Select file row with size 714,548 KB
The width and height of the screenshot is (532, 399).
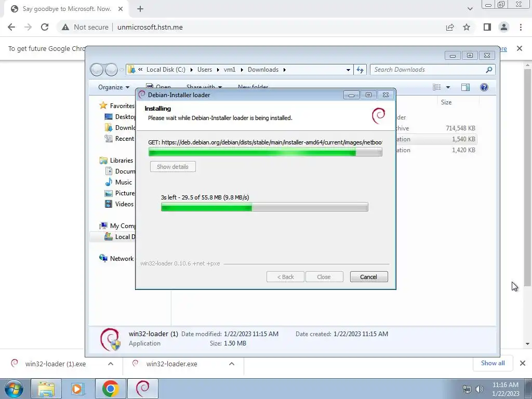(436, 128)
